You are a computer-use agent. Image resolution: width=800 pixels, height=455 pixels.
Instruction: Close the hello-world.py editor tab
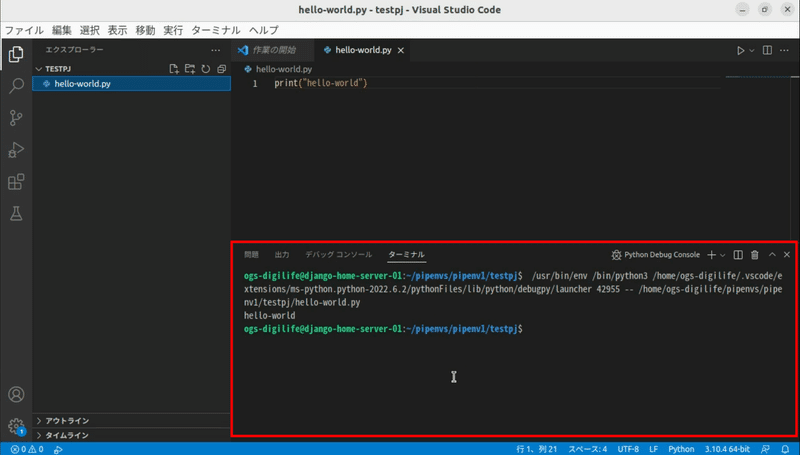coord(401,50)
